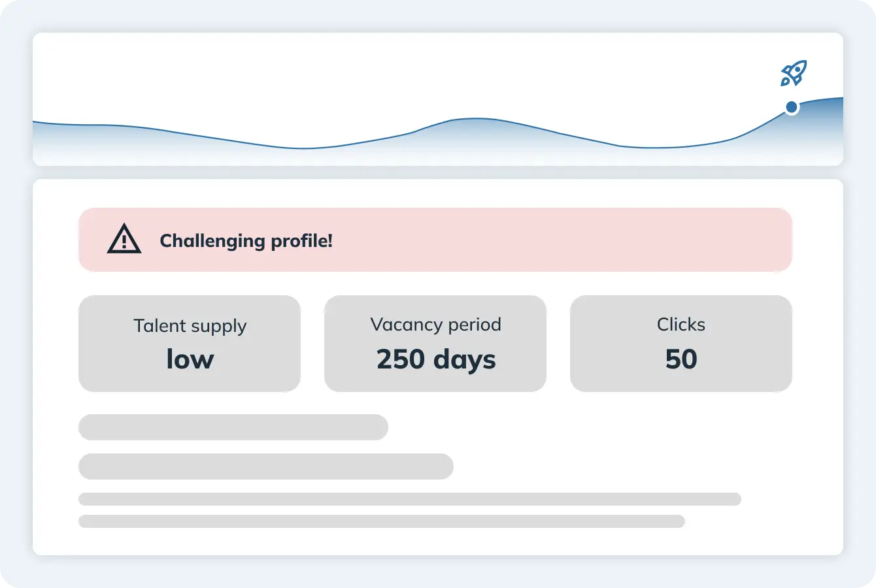876x588 pixels.
Task: Click the "Clicks" card label
Action: [x=681, y=325]
